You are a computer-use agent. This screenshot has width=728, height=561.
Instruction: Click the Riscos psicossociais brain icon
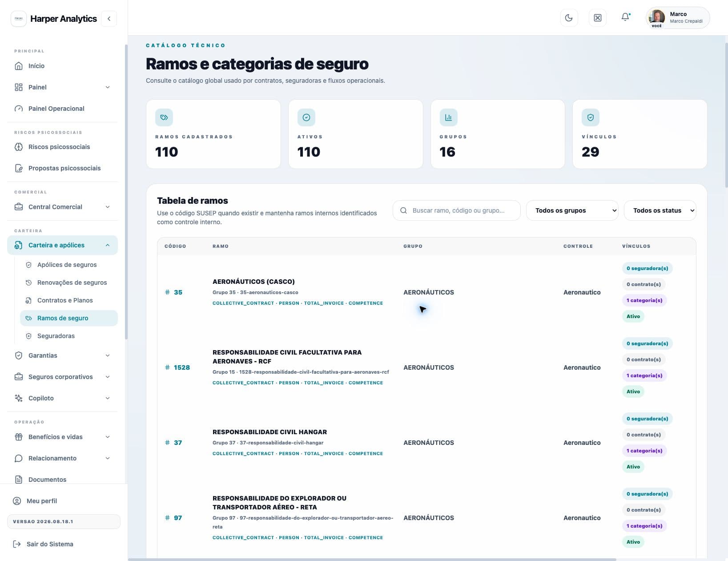click(x=19, y=147)
